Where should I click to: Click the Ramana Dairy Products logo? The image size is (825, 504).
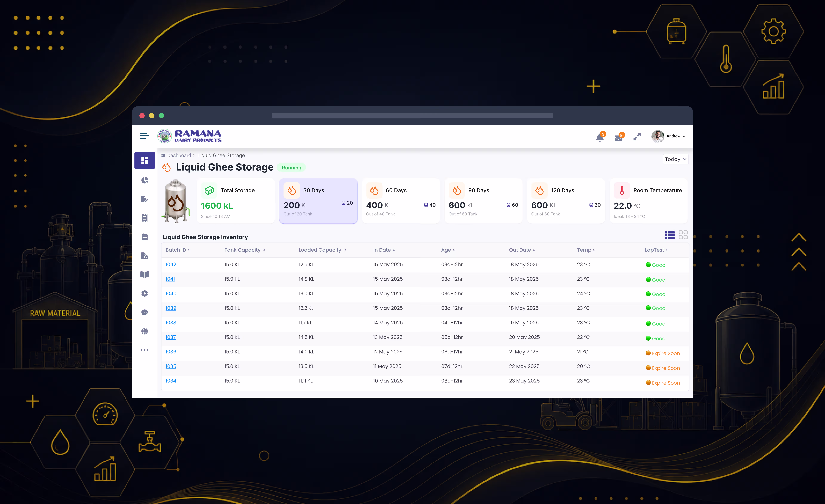[190, 136]
